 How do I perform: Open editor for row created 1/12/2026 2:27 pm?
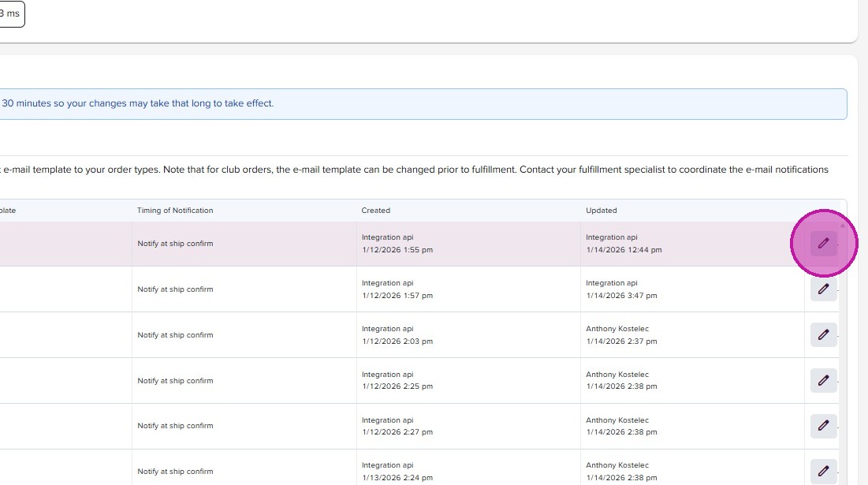[823, 426]
